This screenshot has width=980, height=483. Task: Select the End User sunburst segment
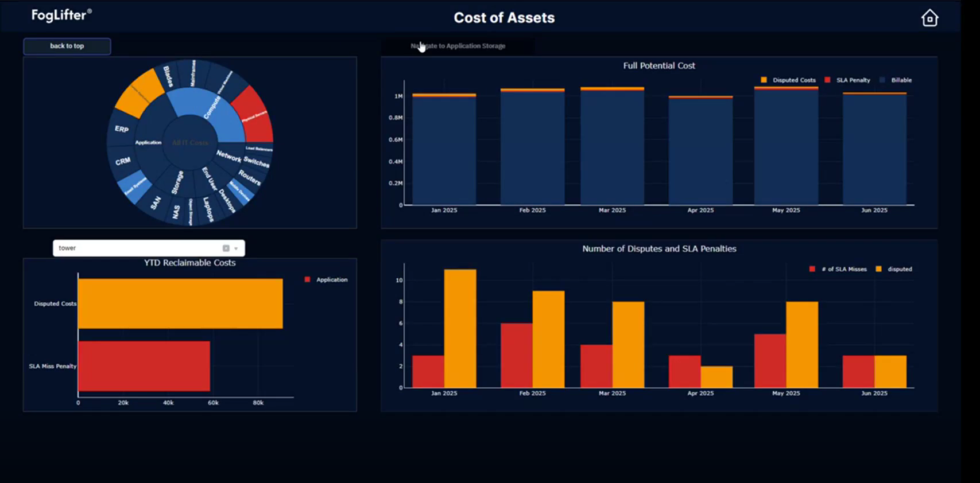tap(209, 178)
